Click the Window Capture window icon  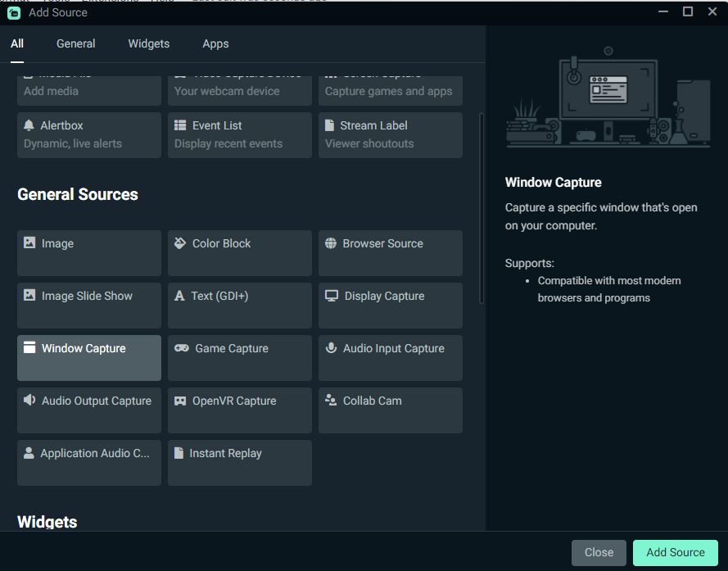pos(29,347)
